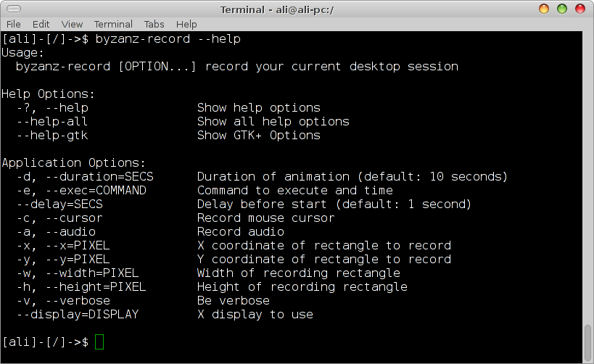Open the Terminal menu
This screenshot has width=594, height=364.
pyautogui.click(x=113, y=24)
